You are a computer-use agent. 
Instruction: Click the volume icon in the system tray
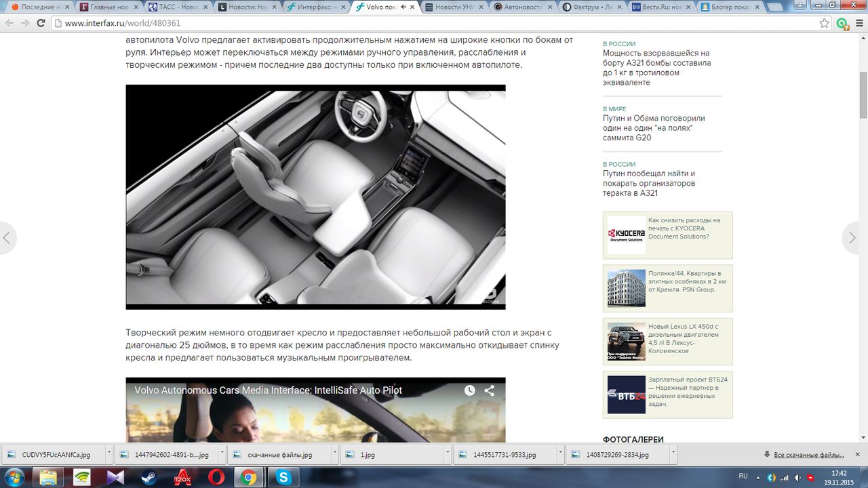click(x=797, y=477)
